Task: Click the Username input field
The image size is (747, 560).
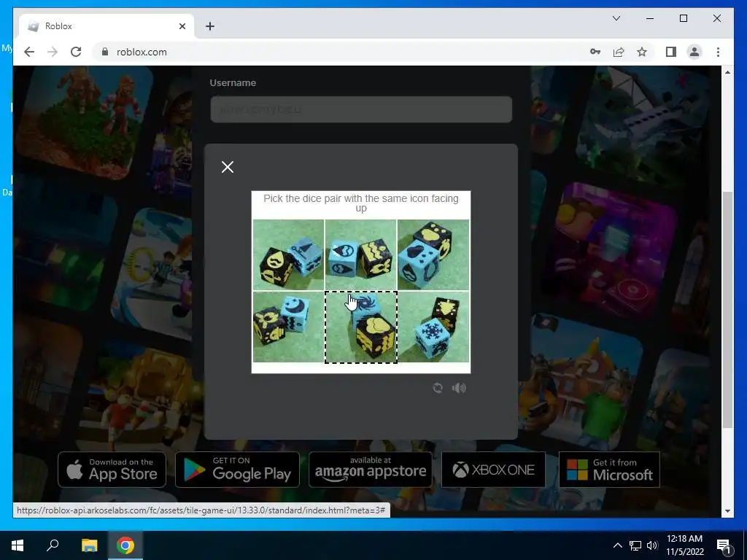Action: (x=361, y=109)
